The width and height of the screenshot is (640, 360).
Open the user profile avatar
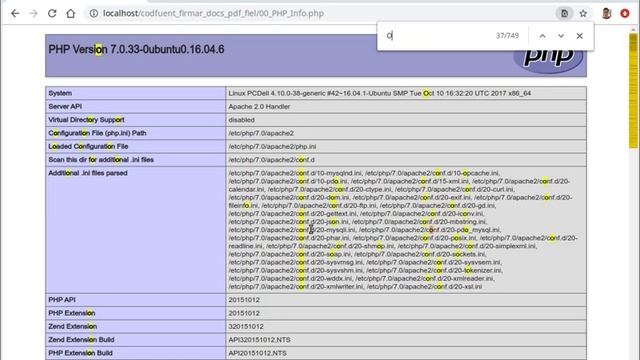tap(607, 13)
